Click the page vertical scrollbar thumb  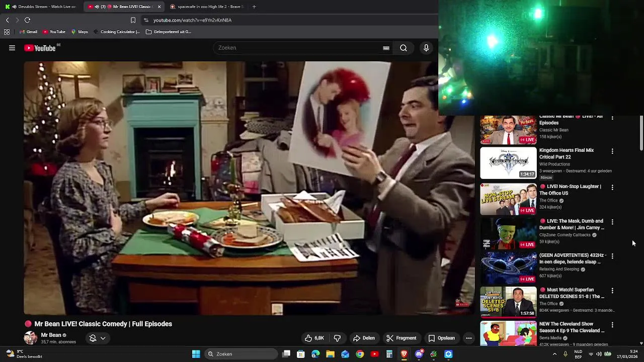[x=641, y=133]
